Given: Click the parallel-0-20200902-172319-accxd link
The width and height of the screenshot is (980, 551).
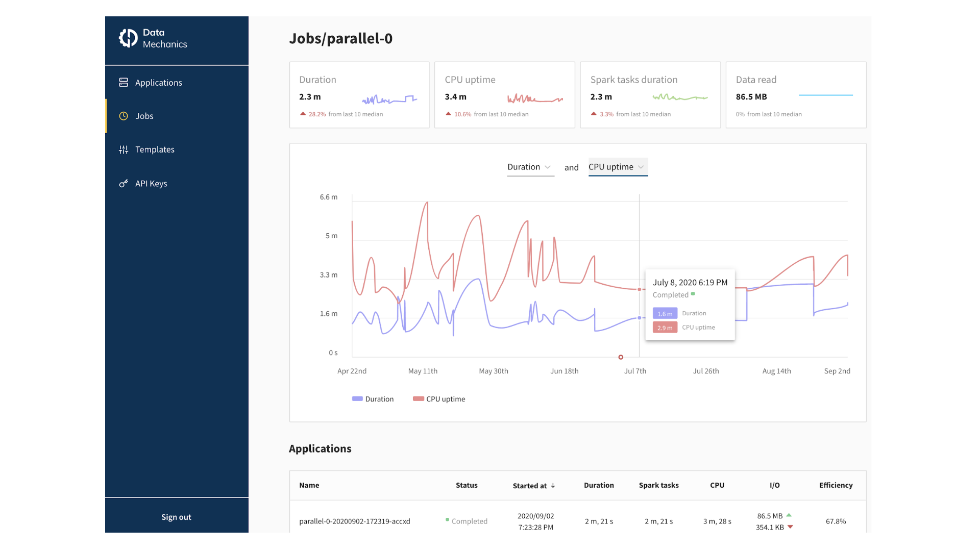Looking at the screenshot, I should point(355,521).
